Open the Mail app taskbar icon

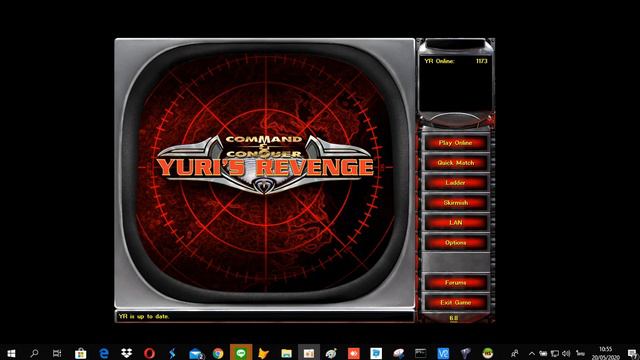(x=196, y=353)
